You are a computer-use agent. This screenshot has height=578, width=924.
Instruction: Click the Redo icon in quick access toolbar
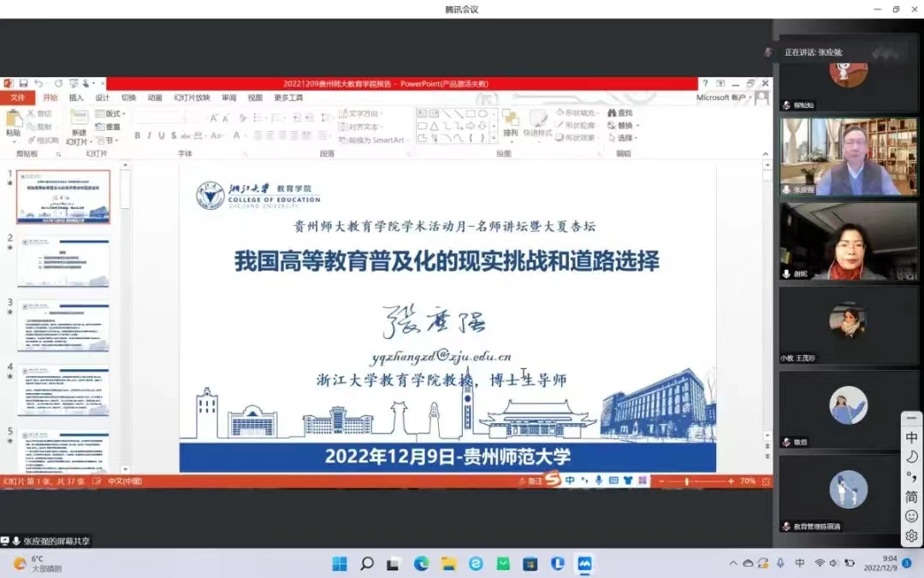pyautogui.click(x=58, y=84)
